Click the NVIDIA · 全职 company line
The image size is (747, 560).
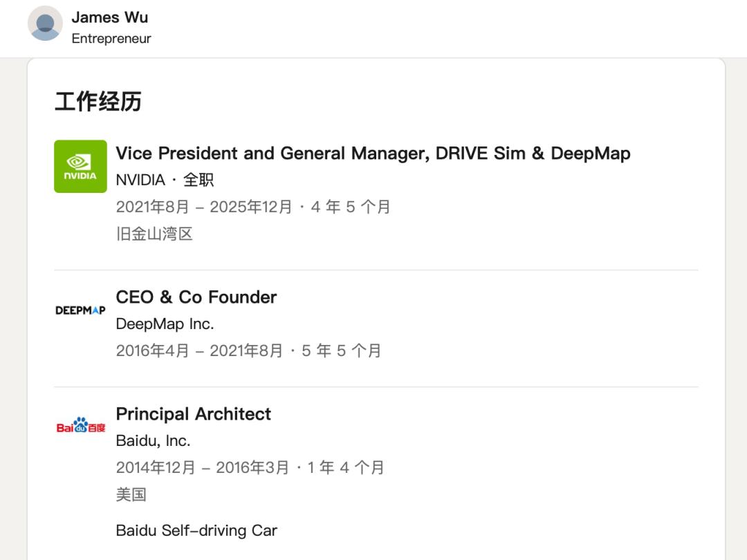(165, 180)
